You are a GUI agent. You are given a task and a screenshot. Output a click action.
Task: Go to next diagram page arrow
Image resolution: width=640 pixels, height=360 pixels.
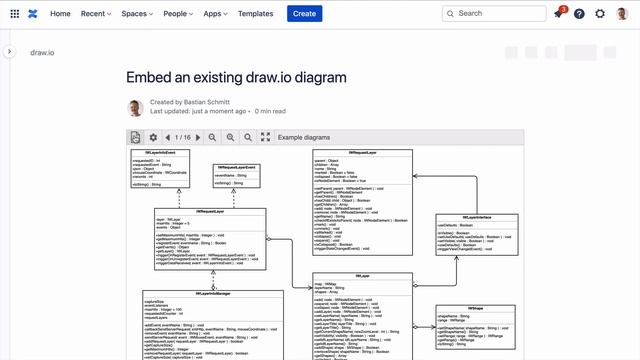(x=198, y=138)
